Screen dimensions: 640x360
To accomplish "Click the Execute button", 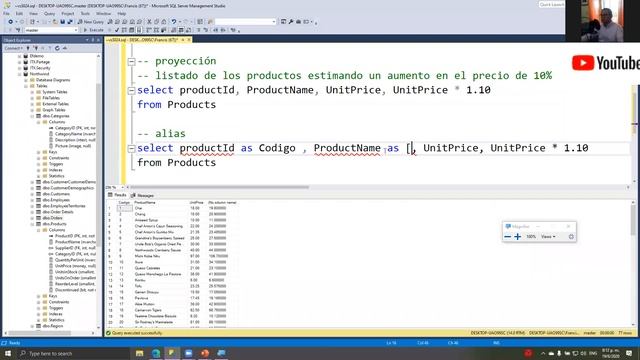I will (93, 30).
